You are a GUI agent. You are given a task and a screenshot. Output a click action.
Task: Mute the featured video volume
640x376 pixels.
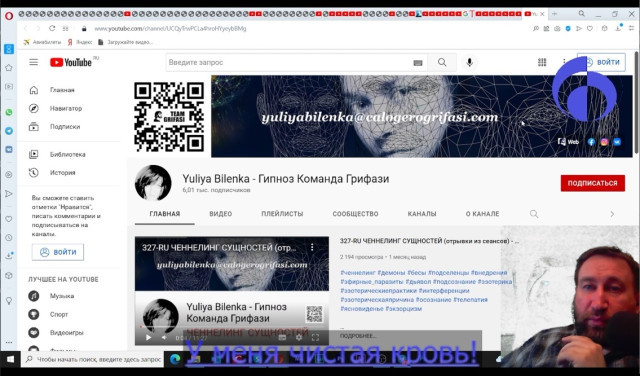pyautogui.click(x=164, y=337)
